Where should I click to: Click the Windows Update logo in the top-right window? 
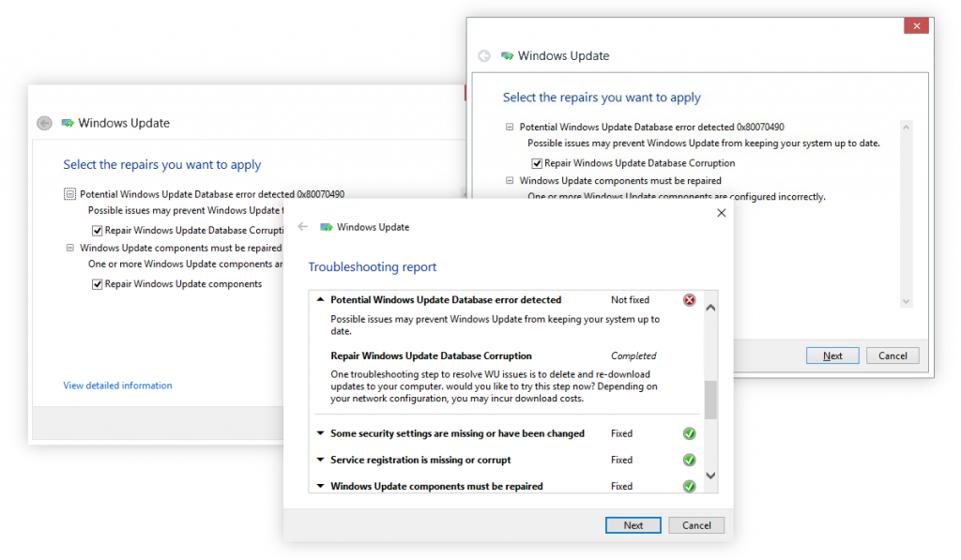507,55
